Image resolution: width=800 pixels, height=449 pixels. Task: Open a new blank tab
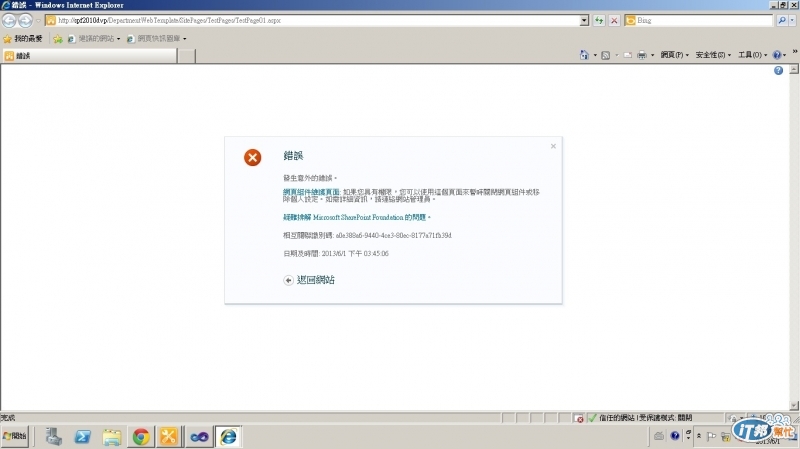[186, 56]
